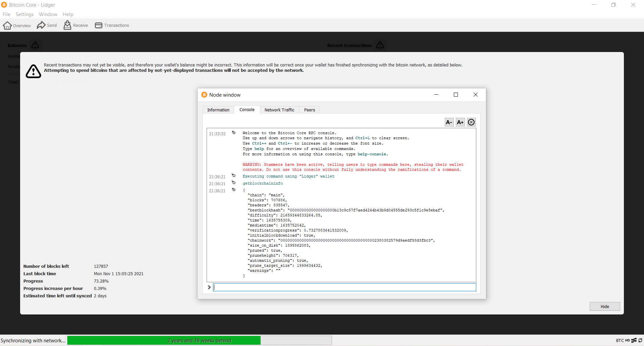Minimize the Bitcoin Core main window

[594, 5]
